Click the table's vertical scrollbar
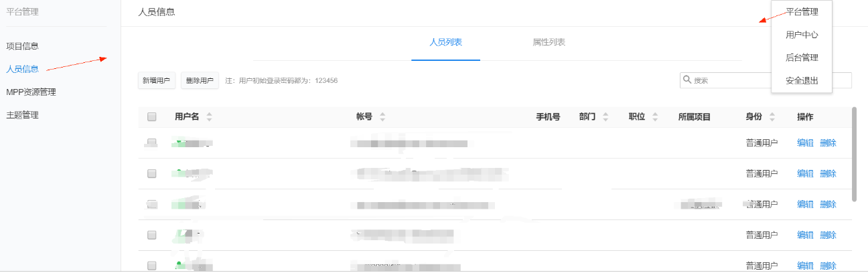The width and height of the screenshot is (868, 275). point(853,154)
